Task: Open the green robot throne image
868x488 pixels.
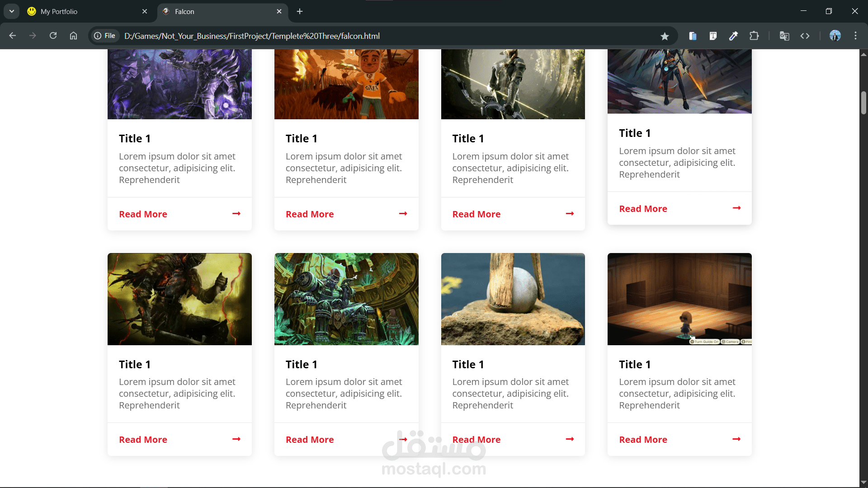Action: 346,299
